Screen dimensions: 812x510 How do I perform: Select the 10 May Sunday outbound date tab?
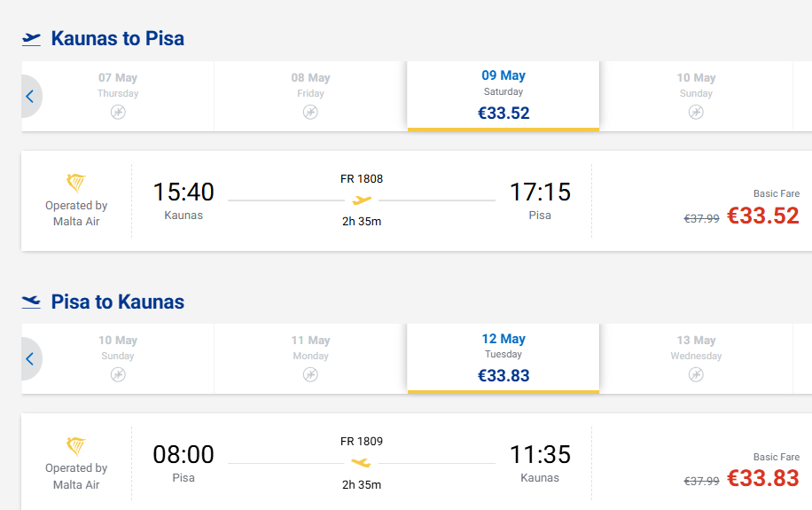696,95
